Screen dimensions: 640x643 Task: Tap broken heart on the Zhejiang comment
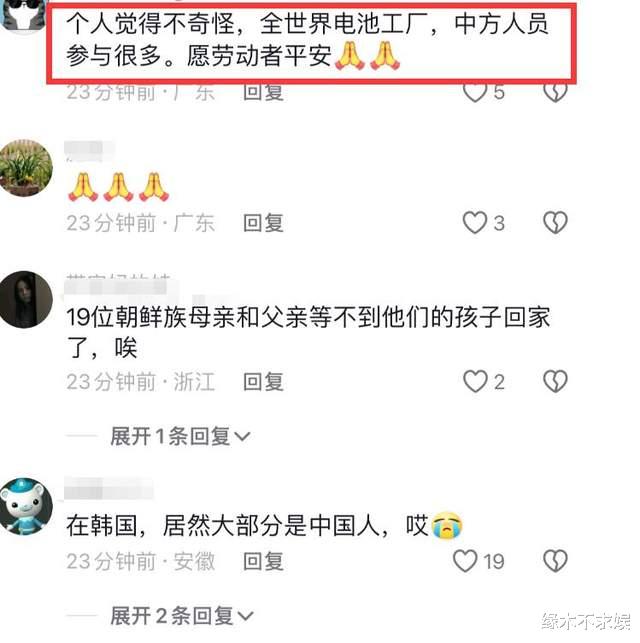click(x=555, y=381)
